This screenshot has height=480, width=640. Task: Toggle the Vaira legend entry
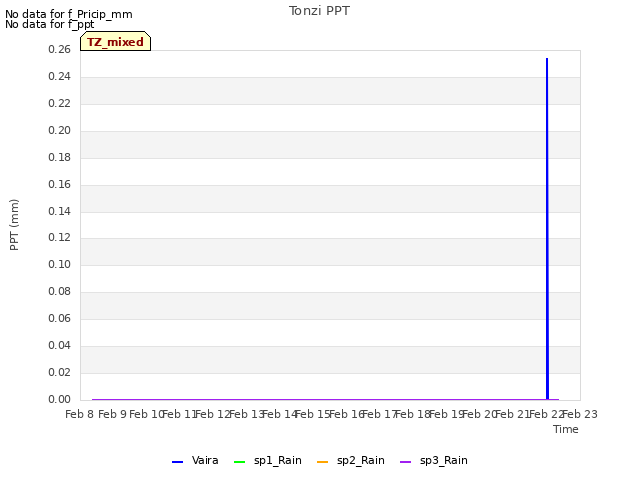coord(195,460)
